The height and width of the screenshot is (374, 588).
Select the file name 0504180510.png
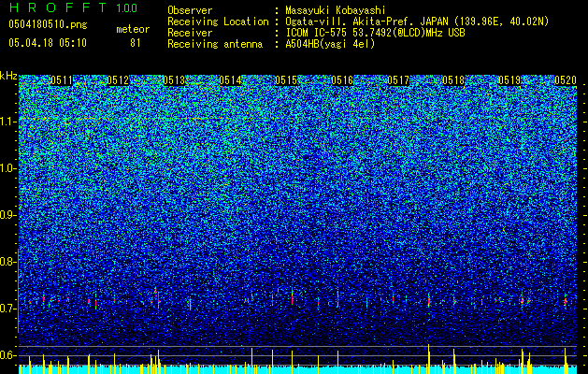pyautogui.click(x=48, y=24)
